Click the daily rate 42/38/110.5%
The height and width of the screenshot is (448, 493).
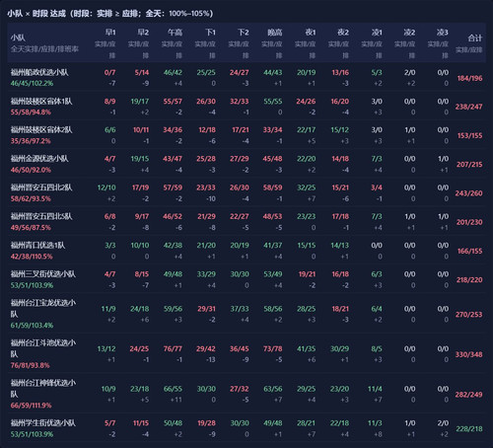32,257
